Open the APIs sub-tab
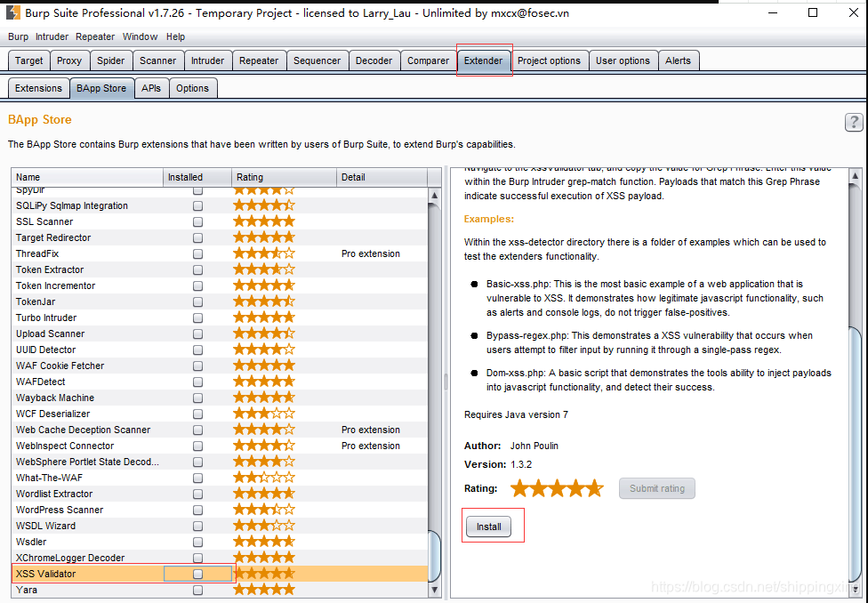 pyautogui.click(x=151, y=88)
